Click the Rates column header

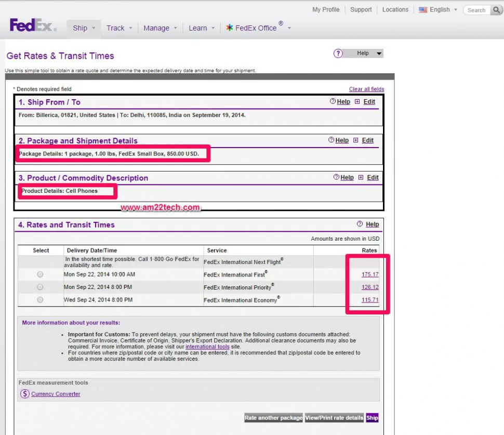369,250
